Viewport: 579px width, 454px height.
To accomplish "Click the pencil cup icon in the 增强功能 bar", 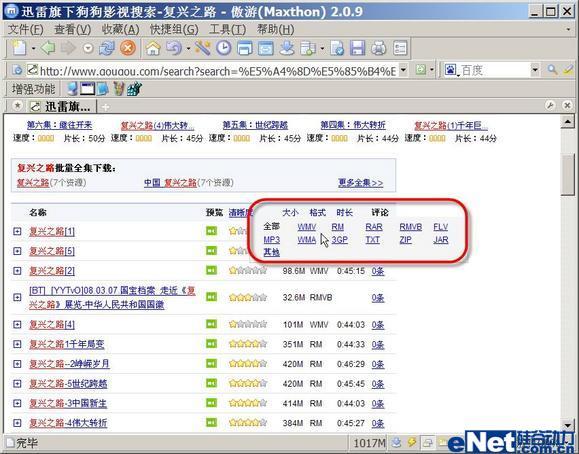I will coord(119,89).
